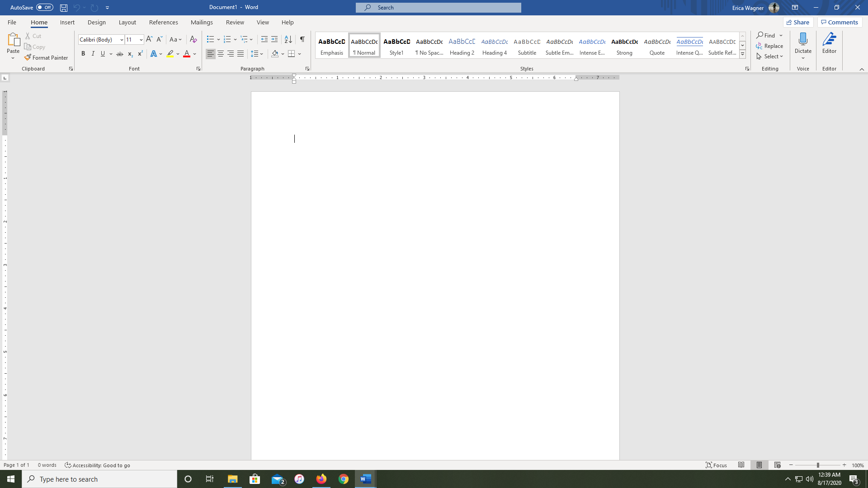The height and width of the screenshot is (488, 868).
Task: Open the Home ribbon tab
Action: point(39,22)
